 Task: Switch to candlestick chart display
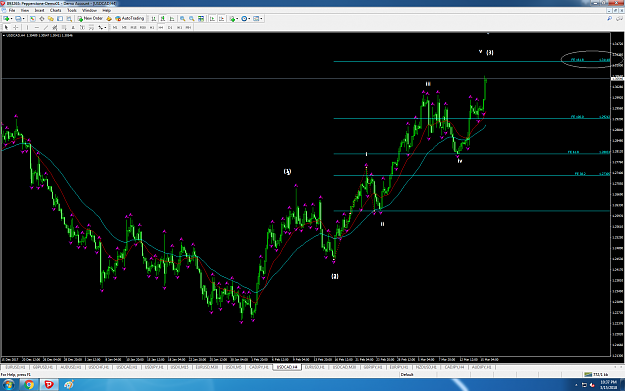(x=163, y=18)
